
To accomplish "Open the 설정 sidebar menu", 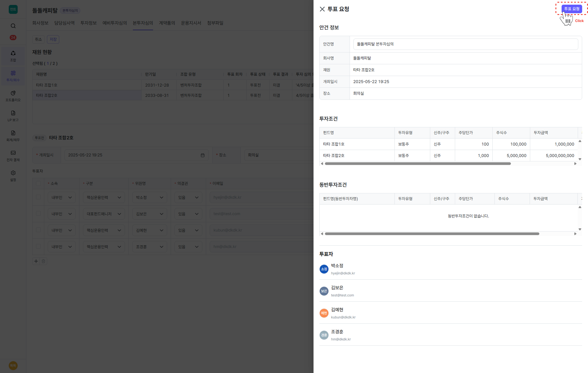I will 13,176.
